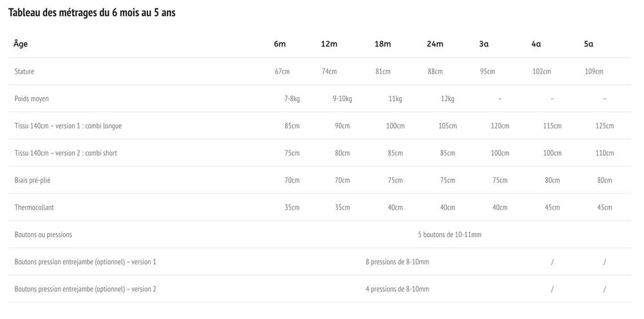644x319 pixels.
Task: Click the '5 boutons de 10-11mm' cell
Action: pyautogui.click(x=450, y=235)
